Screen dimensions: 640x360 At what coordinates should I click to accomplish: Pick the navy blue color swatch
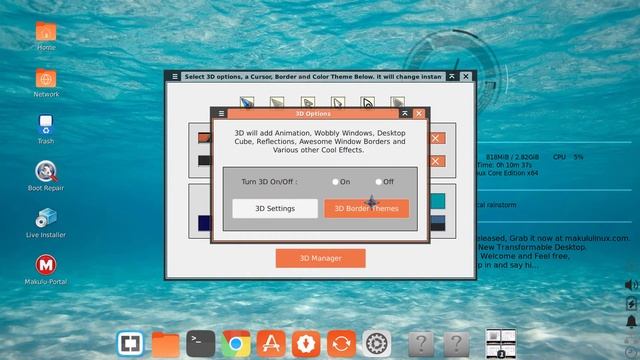point(204,223)
